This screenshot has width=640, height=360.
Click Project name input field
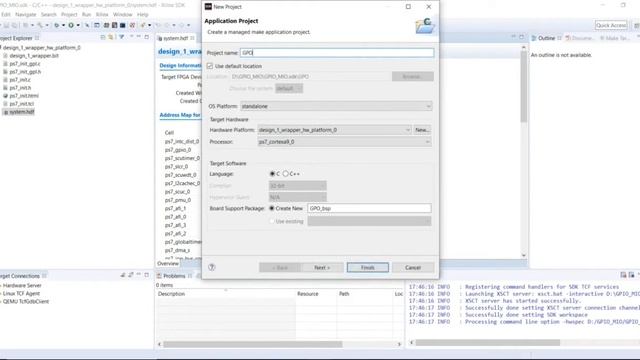(337, 53)
